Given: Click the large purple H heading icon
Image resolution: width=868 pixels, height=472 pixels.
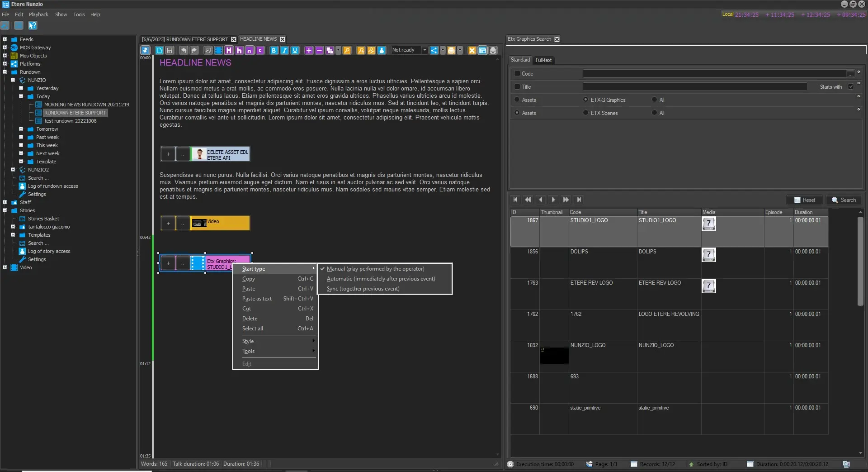Looking at the screenshot, I should [x=229, y=50].
